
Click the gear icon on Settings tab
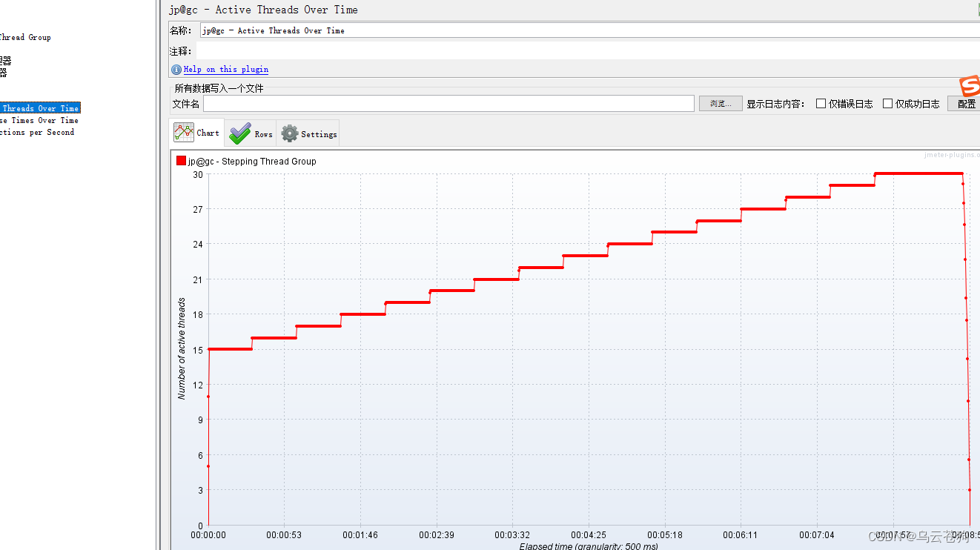coord(290,134)
